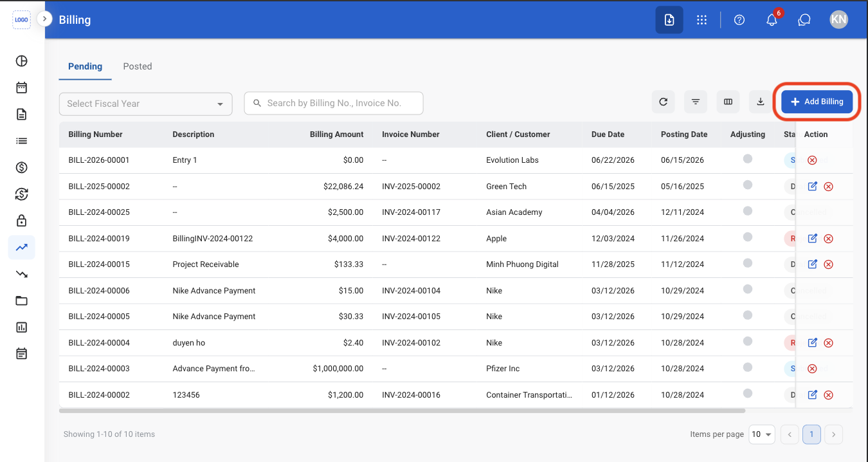The height and width of the screenshot is (462, 868).
Task: Open the trending-down chart sidebar icon
Action: coord(22,274)
